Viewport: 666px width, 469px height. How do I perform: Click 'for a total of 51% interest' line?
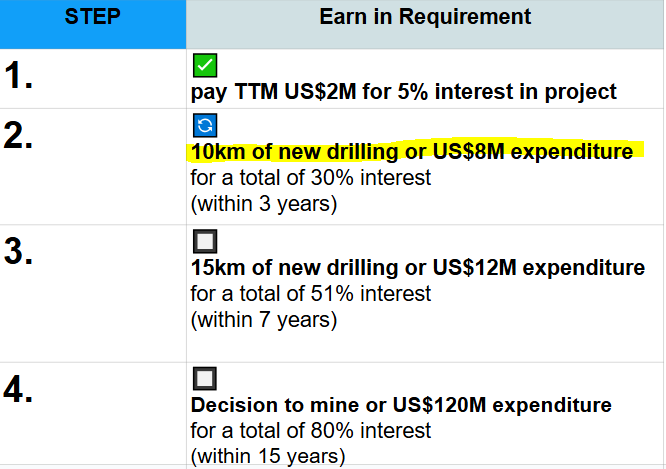(311, 294)
